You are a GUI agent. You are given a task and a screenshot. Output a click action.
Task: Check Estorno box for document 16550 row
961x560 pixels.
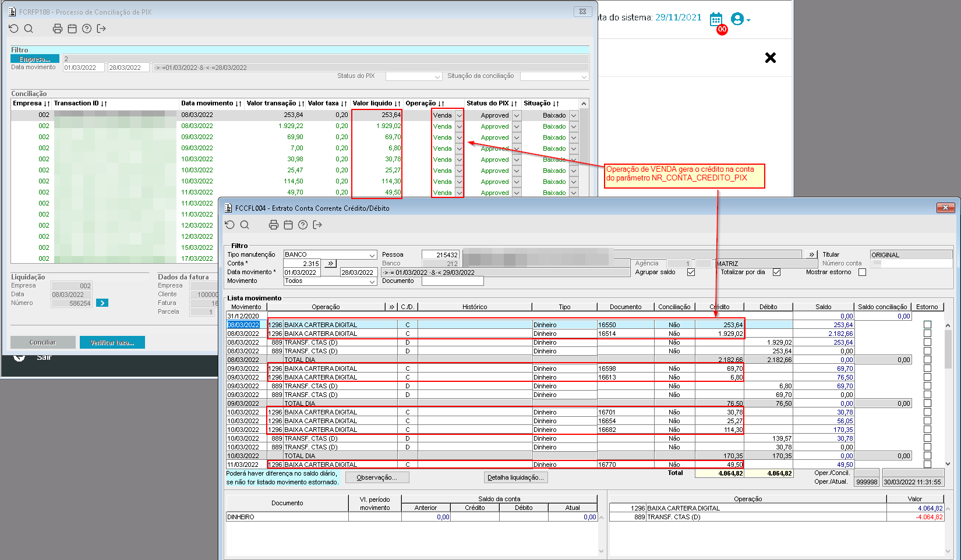(927, 325)
